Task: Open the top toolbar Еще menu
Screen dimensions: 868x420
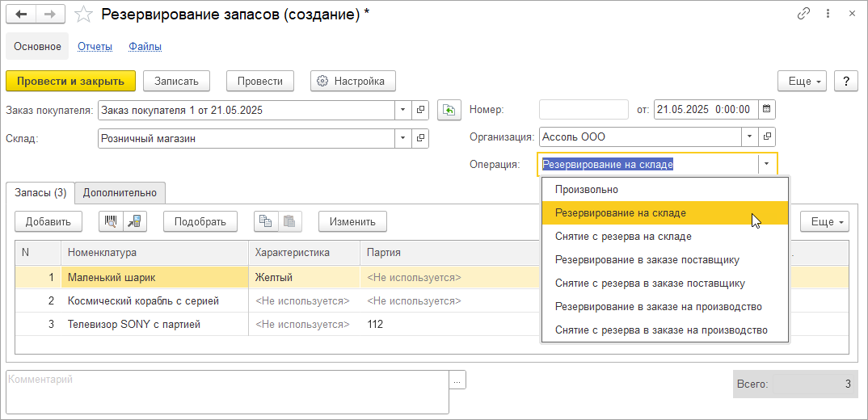Action: pos(801,81)
